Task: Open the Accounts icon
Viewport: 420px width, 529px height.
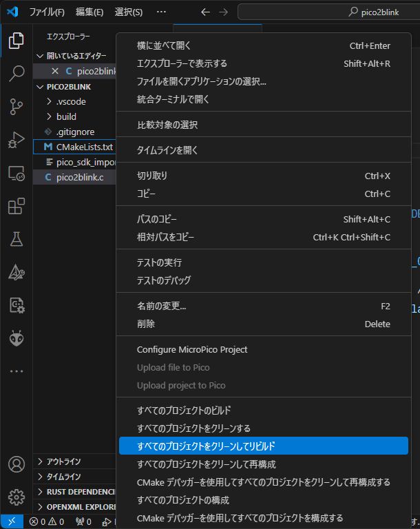Action: (17, 464)
